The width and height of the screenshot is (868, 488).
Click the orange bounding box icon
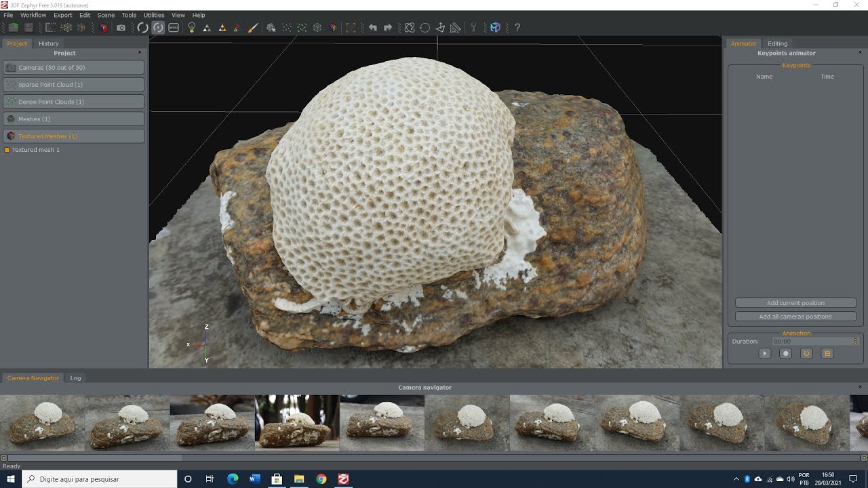[351, 28]
